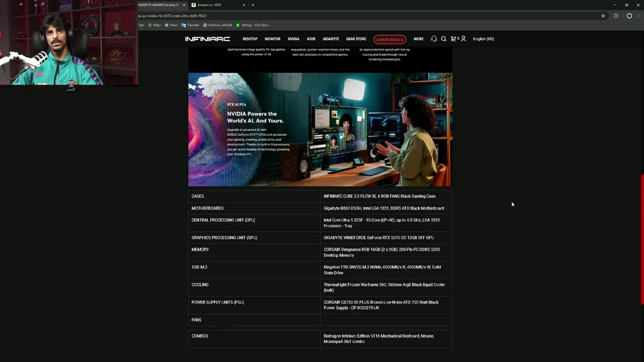The width and height of the screenshot is (644, 362).
Task: Open the ASUS menu
Action: click(x=311, y=39)
